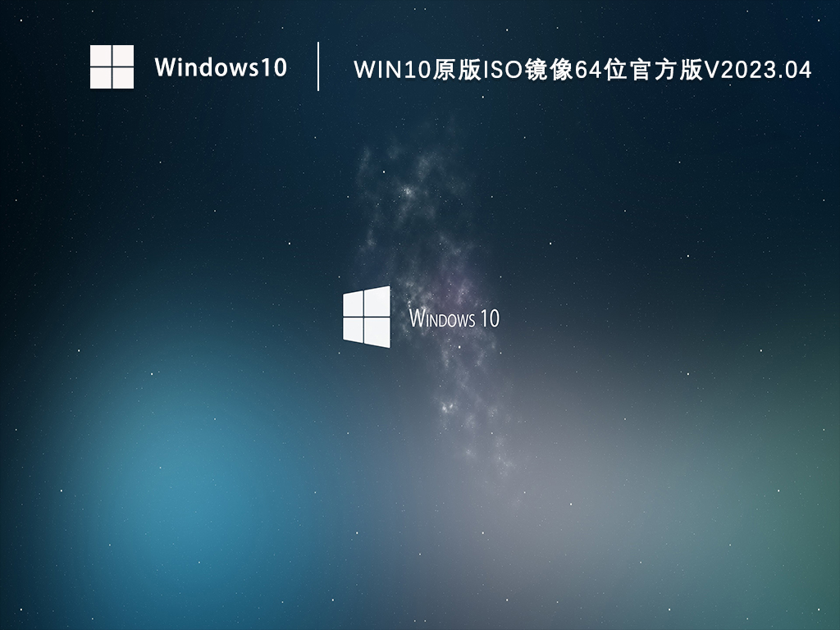Click the bottom-left pane of the header Windows logo
840x630 pixels.
(x=100, y=78)
